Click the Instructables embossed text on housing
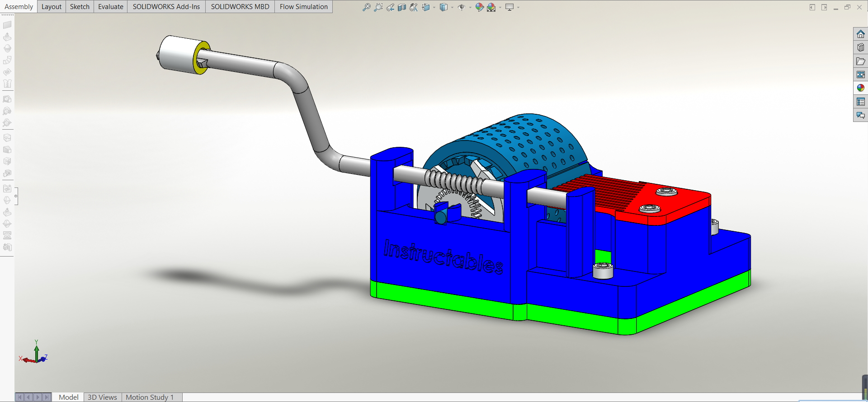Viewport: 868px width, 402px height. (x=443, y=257)
